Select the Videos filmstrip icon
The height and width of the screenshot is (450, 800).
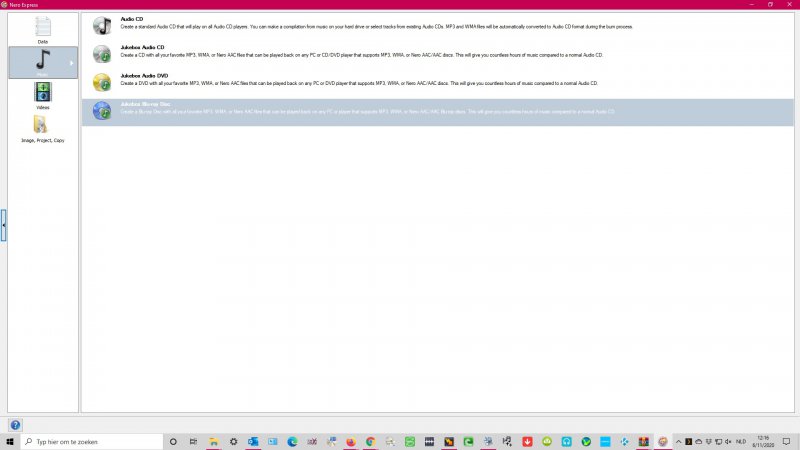[x=42, y=92]
